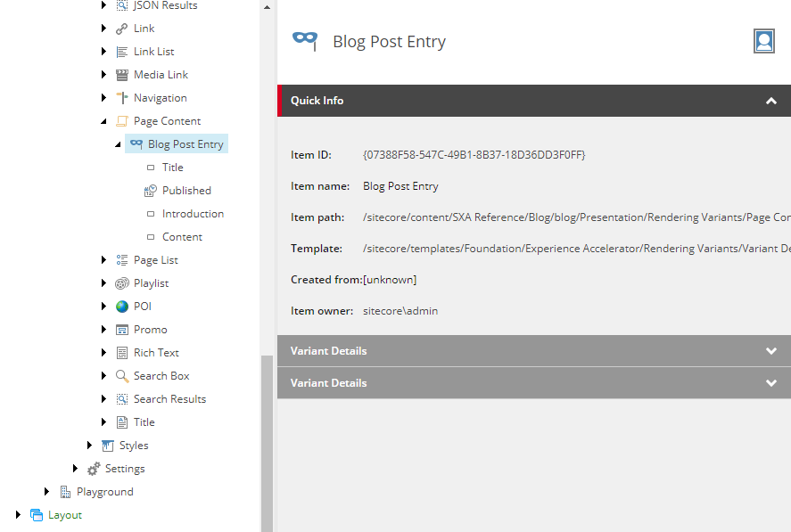
Task: Expand the Media Link node arrow
Action: coord(103,75)
